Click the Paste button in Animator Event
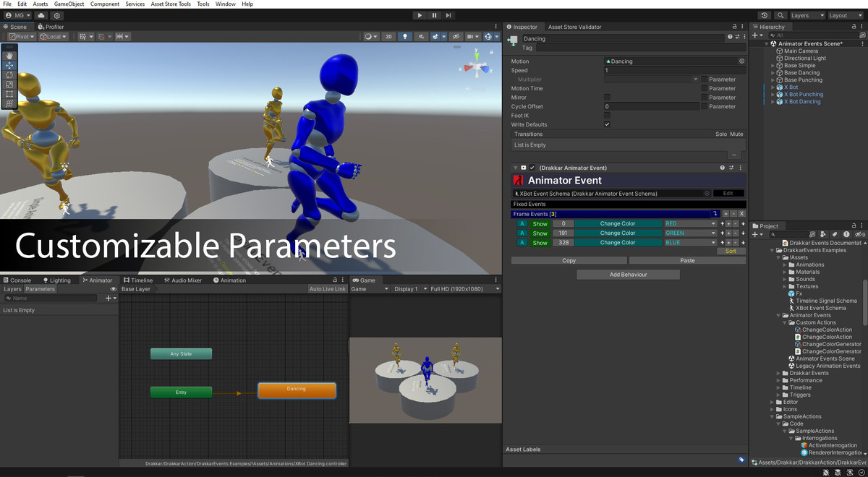This screenshot has width=868, height=477. [x=688, y=261]
